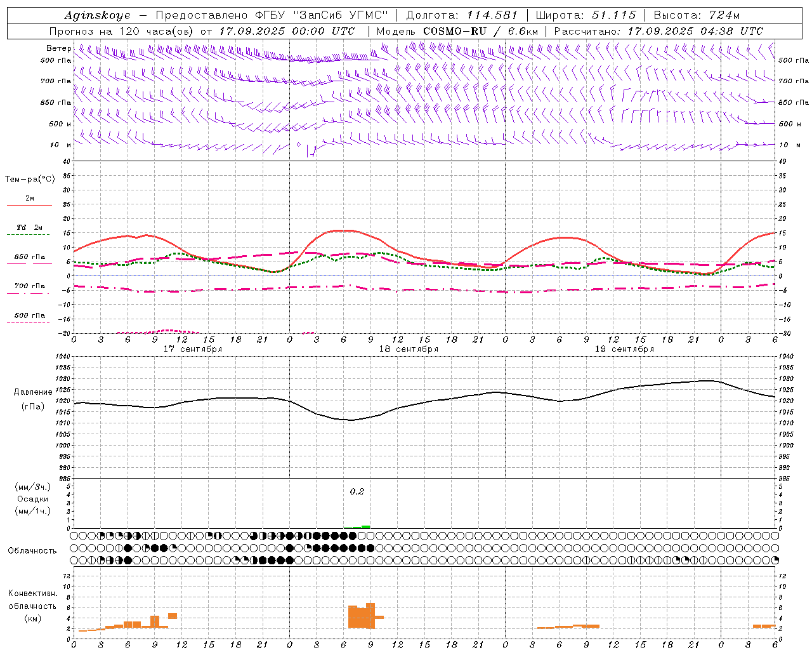This screenshot has height=650, width=812.
Task: Click the Облачность cloud cover label
Action: (32, 551)
